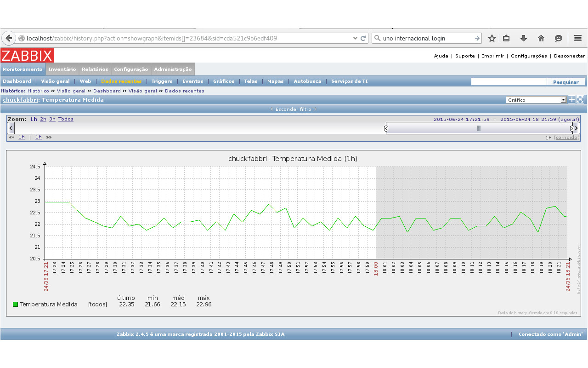Open the Eventos submenu item
588x368 pixels.
192,81
